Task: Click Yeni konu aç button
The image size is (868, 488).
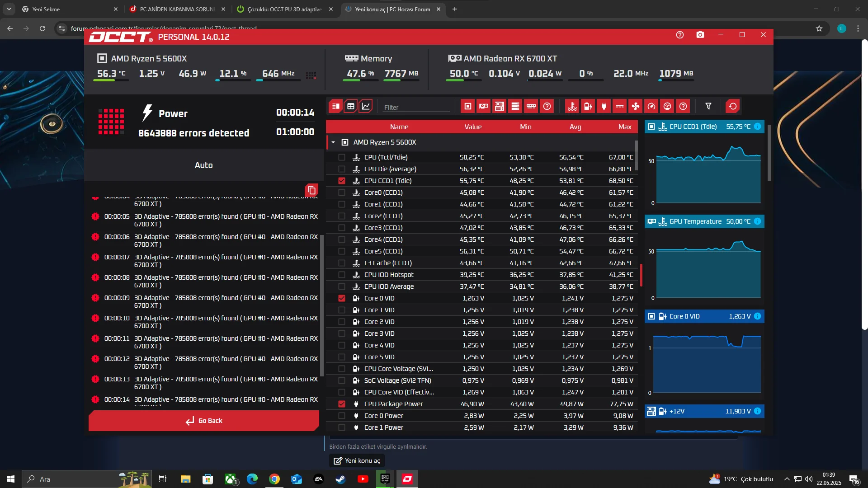Action: click(357, 460)
